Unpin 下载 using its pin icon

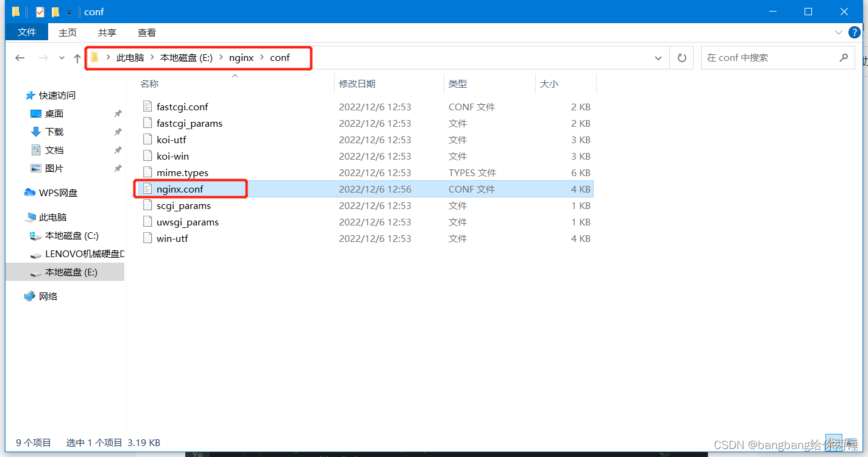coord(118,132)
